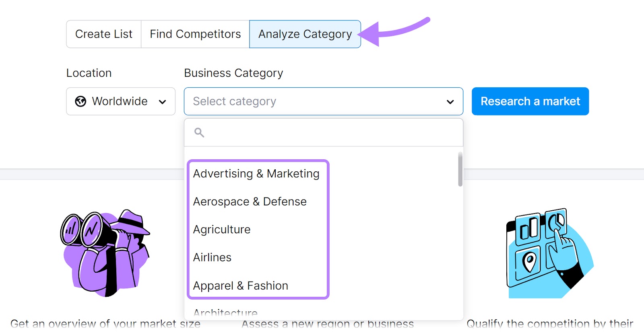The width and height of the screenshot is (644, 333).
Task: Select Apparel & Fashion category
Action: pyautogui.click(x=240, y=286)
